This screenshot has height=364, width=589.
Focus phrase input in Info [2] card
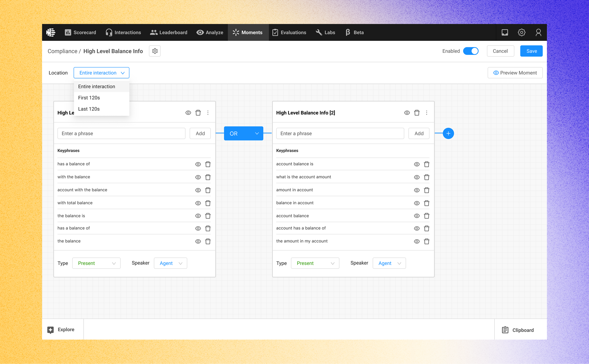tap(340, 133)
